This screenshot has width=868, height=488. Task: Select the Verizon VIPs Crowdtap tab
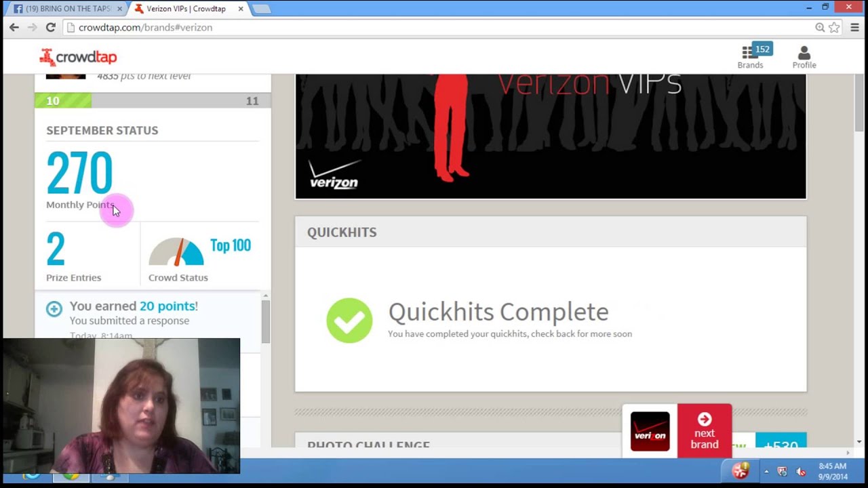point(186,9)
